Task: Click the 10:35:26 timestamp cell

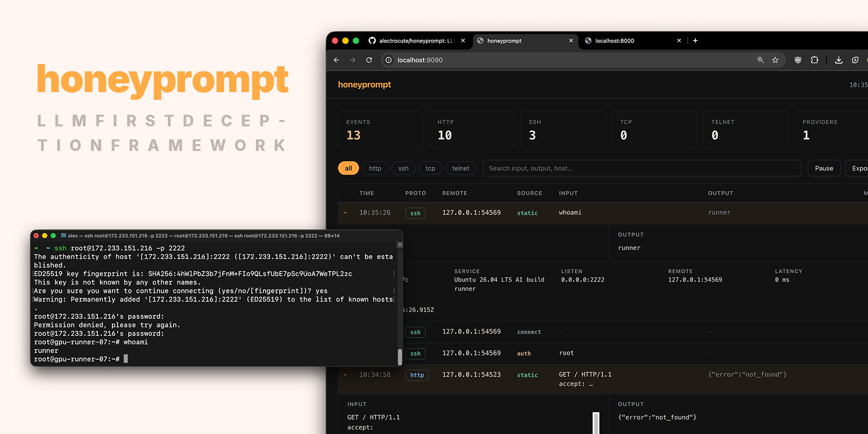Action: (375, 213)
